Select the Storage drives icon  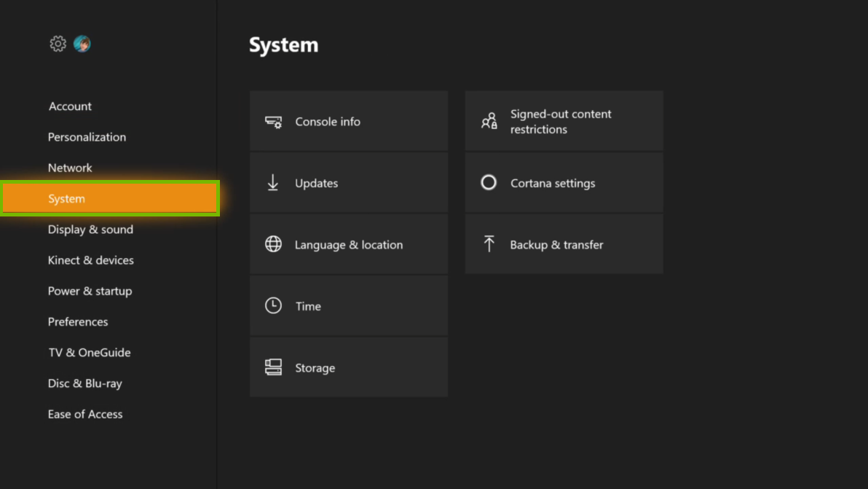(272, 367)
